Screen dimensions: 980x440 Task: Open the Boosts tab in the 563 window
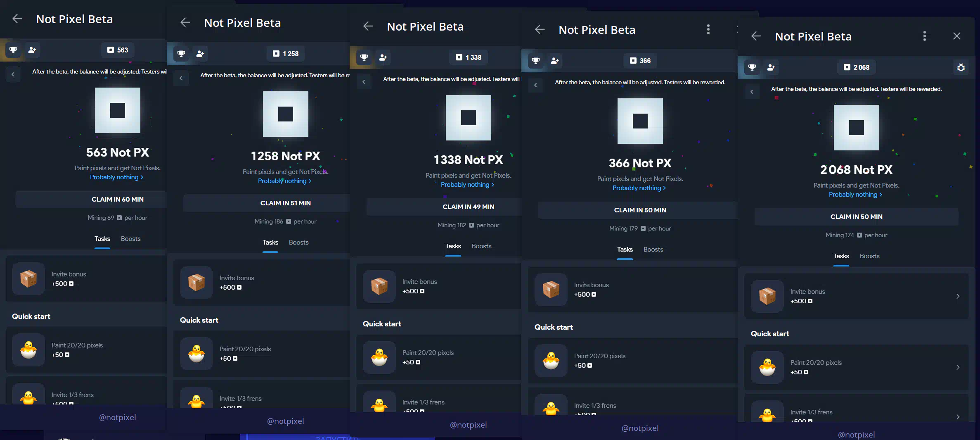131,239
